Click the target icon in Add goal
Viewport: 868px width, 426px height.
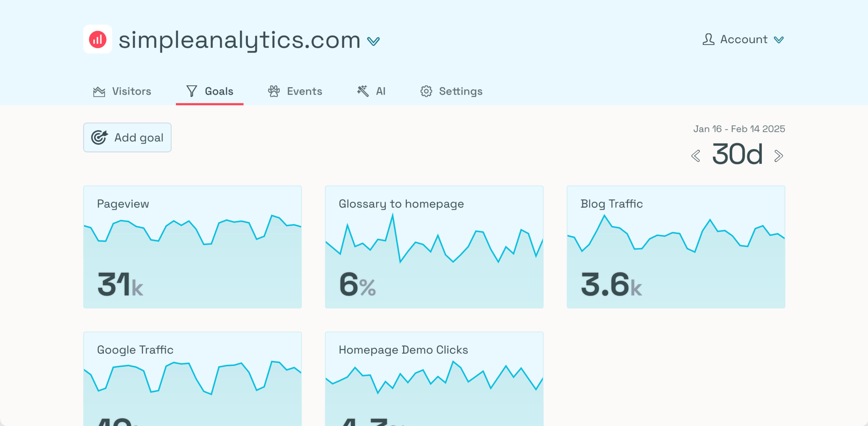(99, 137)
